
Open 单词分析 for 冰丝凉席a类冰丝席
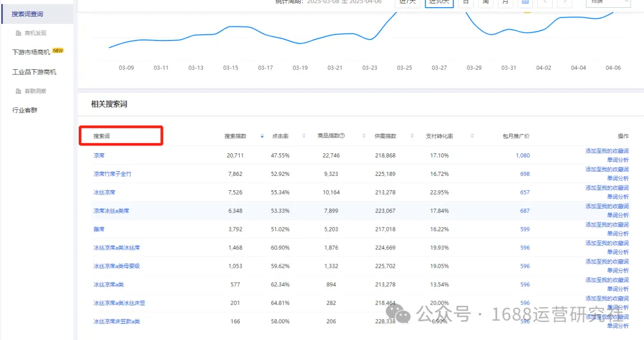click(618, 252)
